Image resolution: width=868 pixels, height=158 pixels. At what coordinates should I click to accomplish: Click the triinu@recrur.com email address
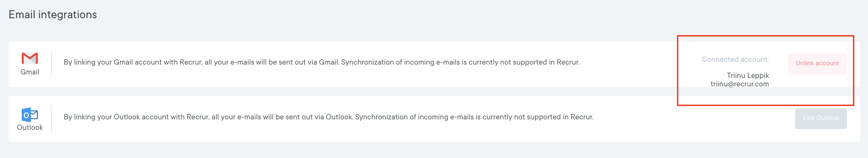740,84
